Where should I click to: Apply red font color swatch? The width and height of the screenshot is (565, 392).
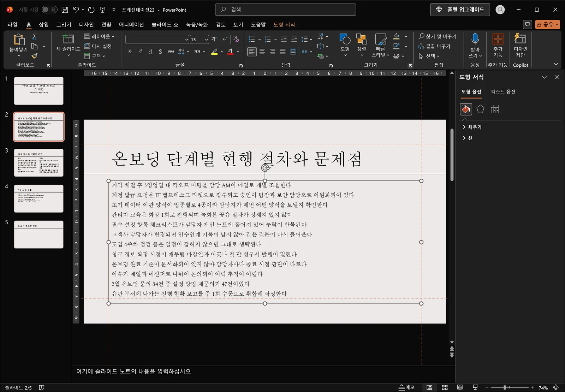point(230,52)
